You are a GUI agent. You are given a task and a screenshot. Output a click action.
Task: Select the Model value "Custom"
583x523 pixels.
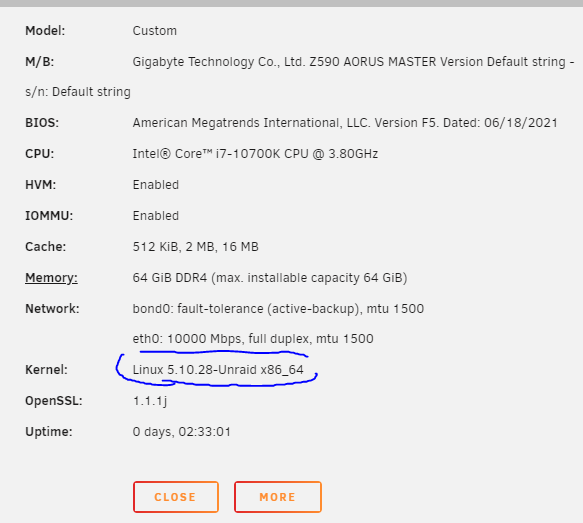pyautogui.click(x=155, y=30)
